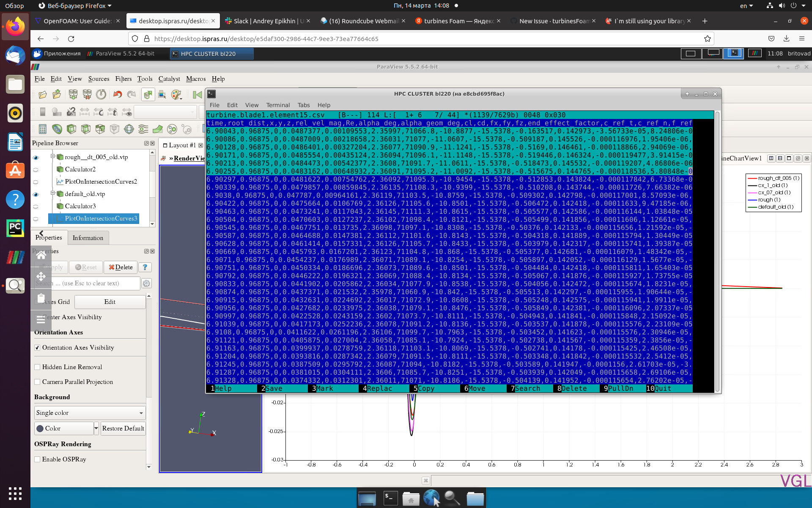Select the Stream Tracer filter icon
812x508 pixels.
click(143, 129)
